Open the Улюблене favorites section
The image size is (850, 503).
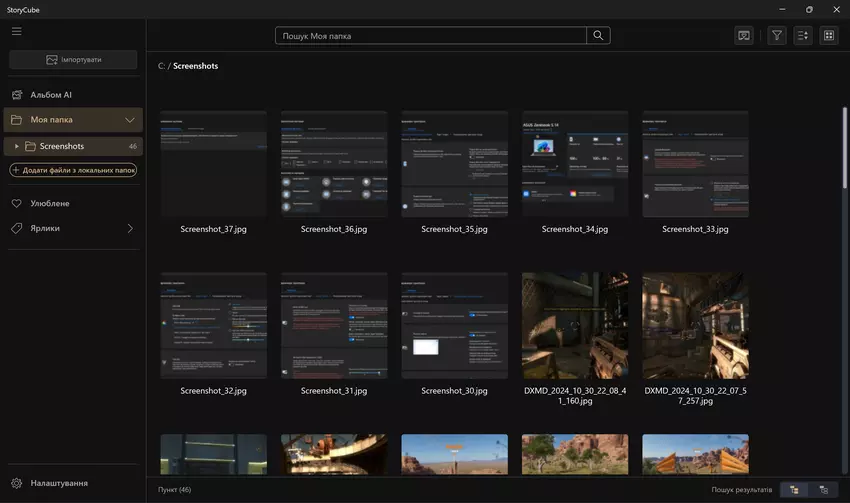tap(50, 203)
